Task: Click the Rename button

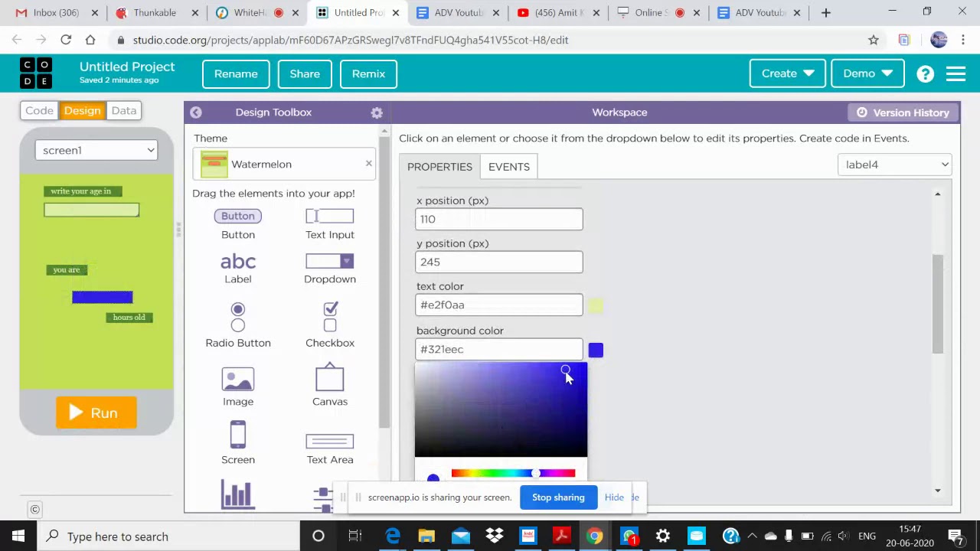Action: pos(236,73)
